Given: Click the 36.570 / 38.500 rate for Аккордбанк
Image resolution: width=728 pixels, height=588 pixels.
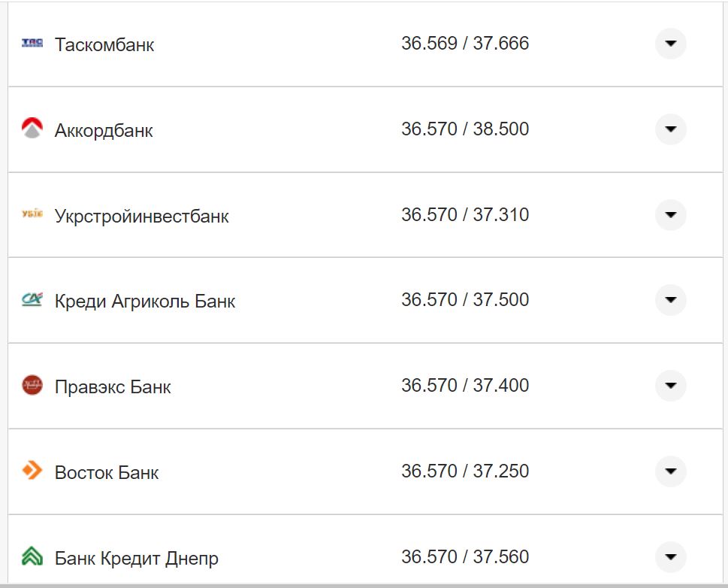Looking at the screenshot, I should point(466,129).
